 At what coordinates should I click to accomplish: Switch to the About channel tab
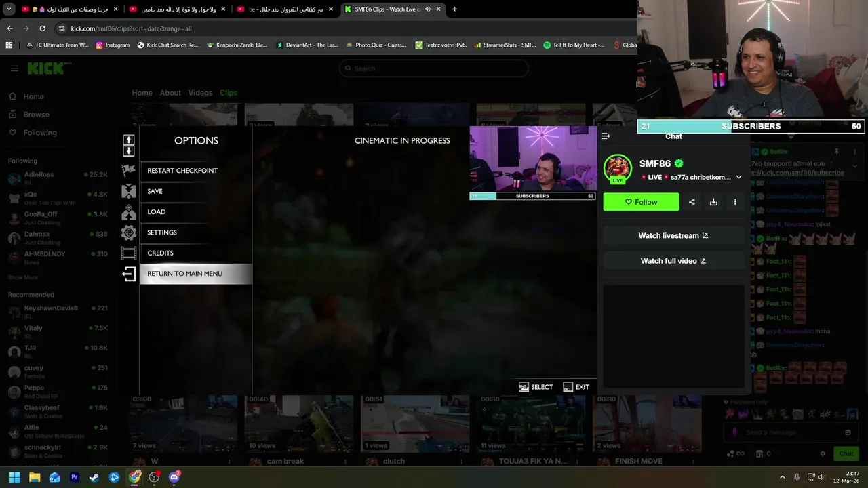pyautogui.click(x=170, y=93)
